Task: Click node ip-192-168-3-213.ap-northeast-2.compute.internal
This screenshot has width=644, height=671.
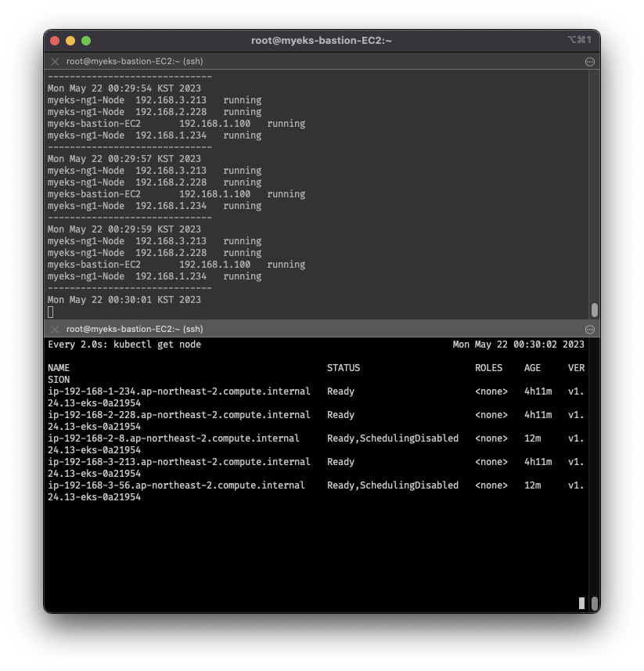Action: (178, 462)
